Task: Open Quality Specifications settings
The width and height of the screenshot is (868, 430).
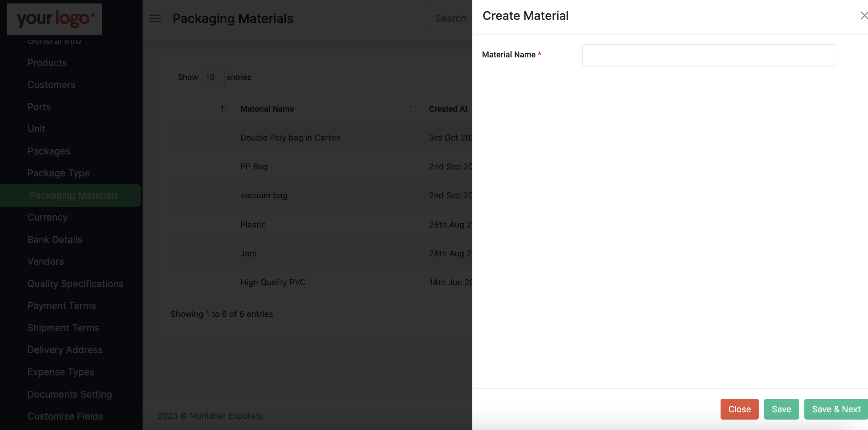Action: 75,284
